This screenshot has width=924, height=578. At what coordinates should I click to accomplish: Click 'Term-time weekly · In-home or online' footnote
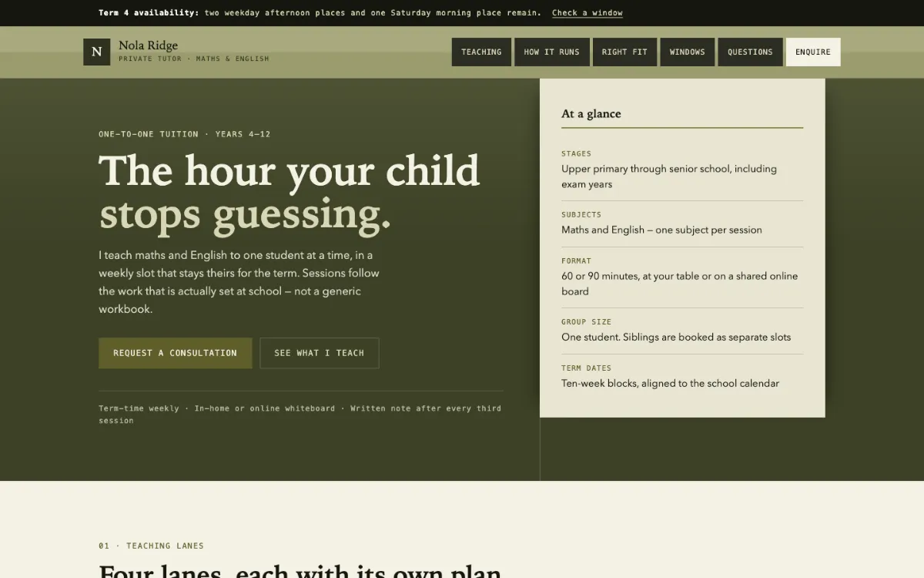click(x=300, y=415)
